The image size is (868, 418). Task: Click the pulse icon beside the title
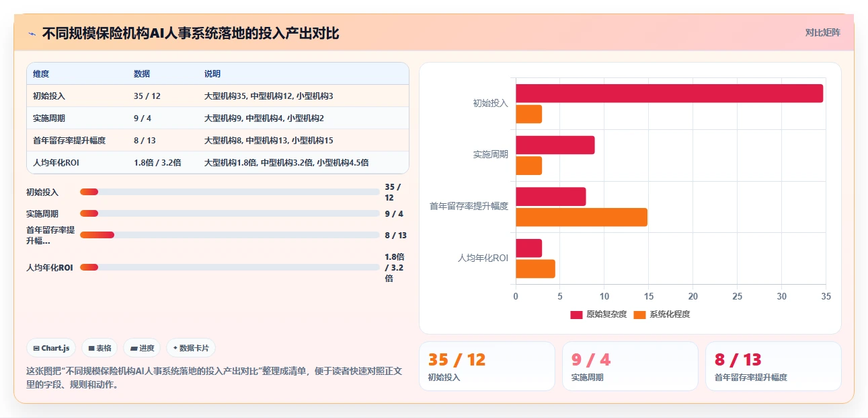click(x=32, y=33)
